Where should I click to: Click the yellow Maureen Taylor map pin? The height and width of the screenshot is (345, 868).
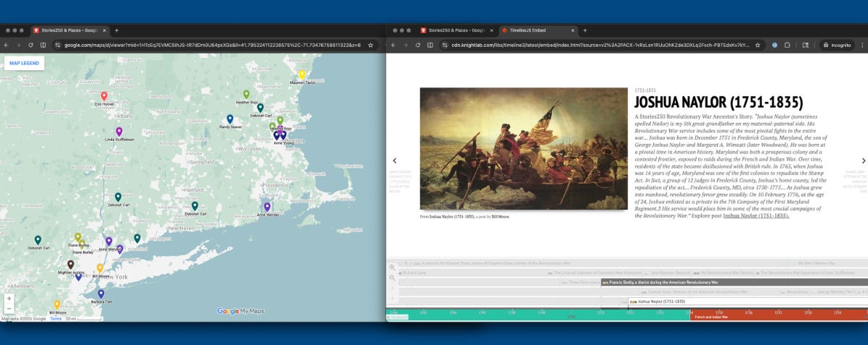302,74
